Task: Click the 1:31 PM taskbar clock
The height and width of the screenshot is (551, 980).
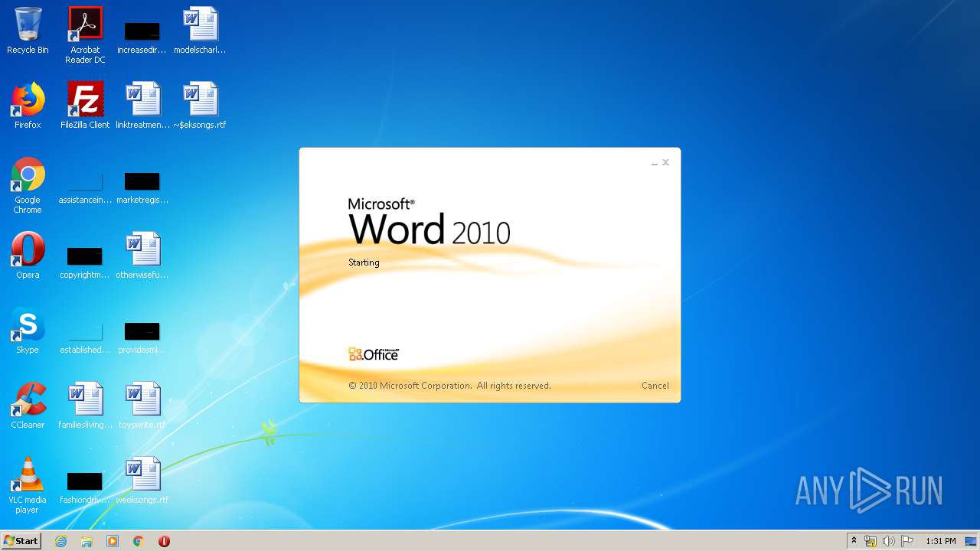Action: tap(941, 541)
